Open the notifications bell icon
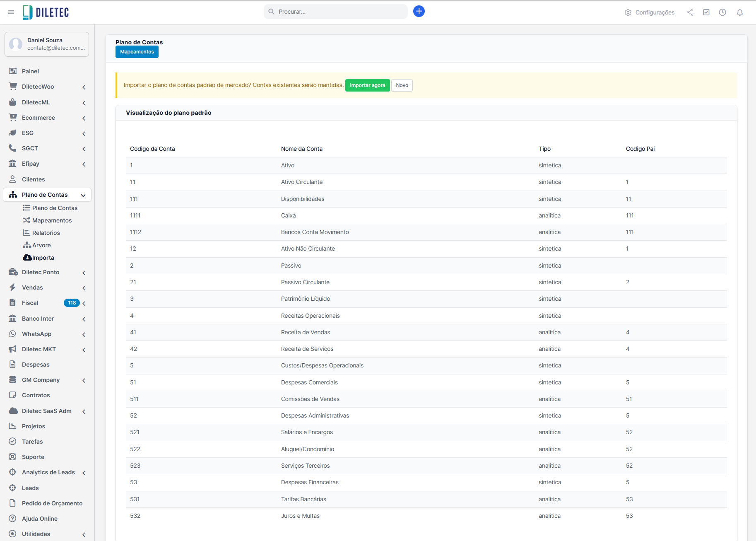 tap(739, 12)
